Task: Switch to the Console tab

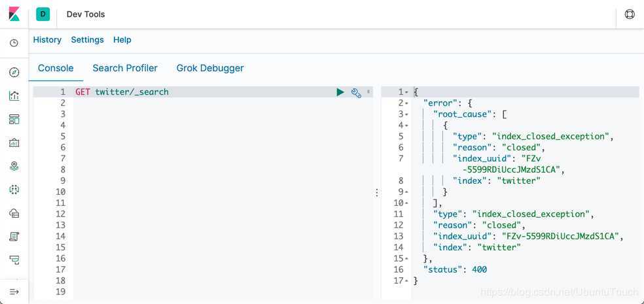Action: [x=56, y=68]
